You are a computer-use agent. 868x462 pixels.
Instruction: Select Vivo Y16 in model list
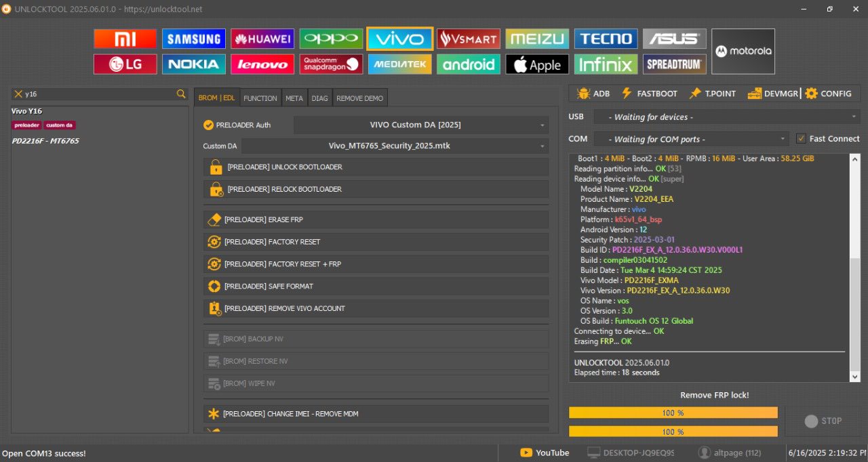(x=27, y=111)
